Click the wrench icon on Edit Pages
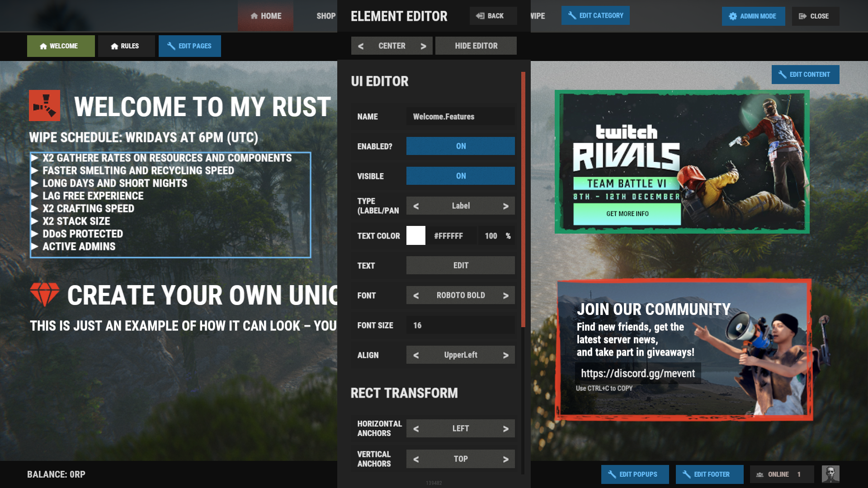This screenshot has width=868, height=488. click(171, 46)
